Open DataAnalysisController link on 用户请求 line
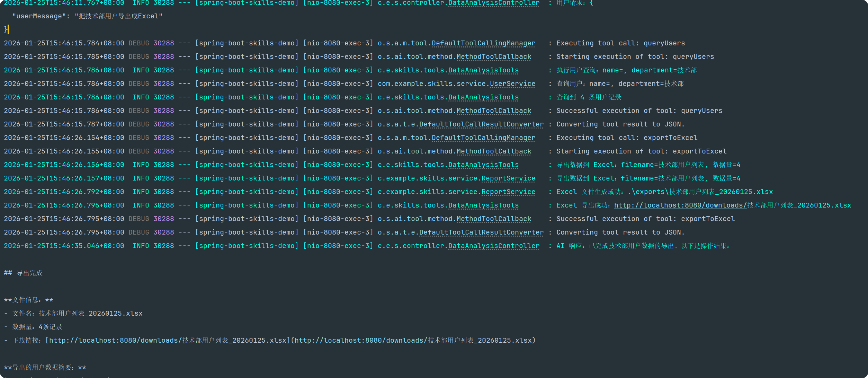This screenshot has width=868, height=378. pyautogui.click(x=494, y=3)
